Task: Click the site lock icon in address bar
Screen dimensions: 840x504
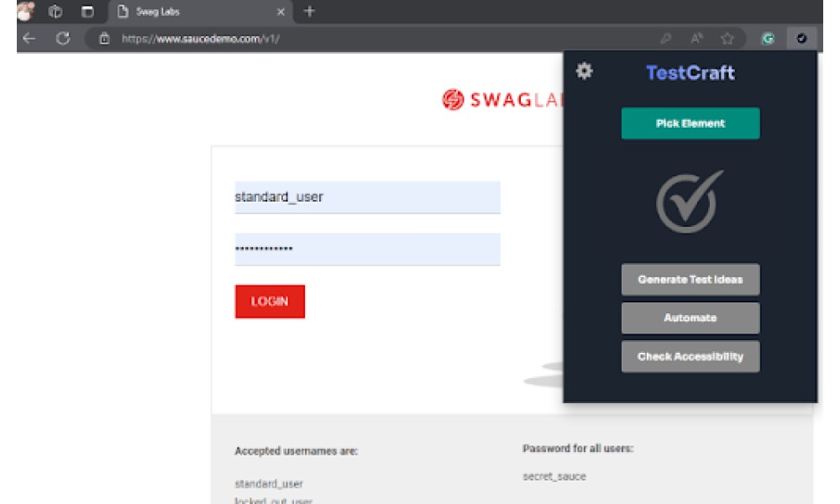Action: tap(104, 39)
